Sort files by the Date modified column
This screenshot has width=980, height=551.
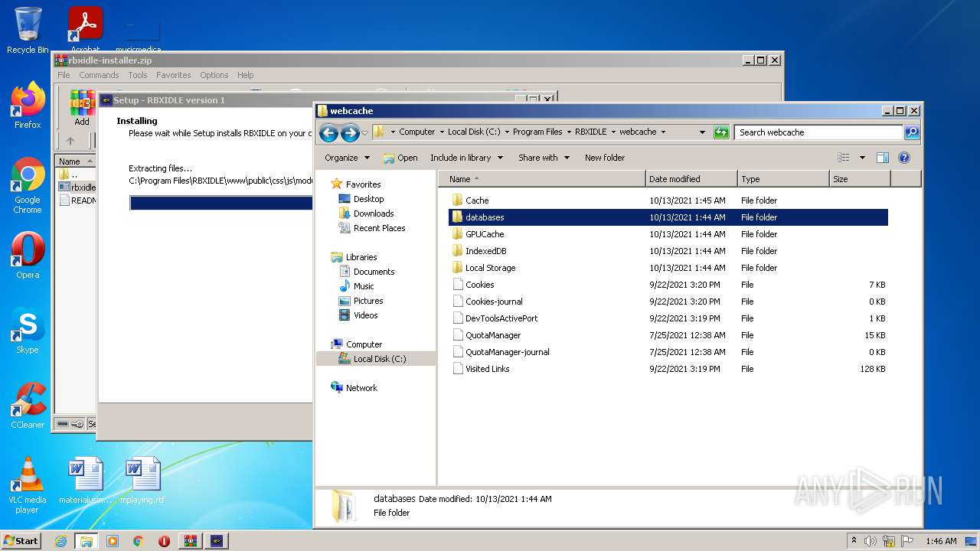click(692, 179)
